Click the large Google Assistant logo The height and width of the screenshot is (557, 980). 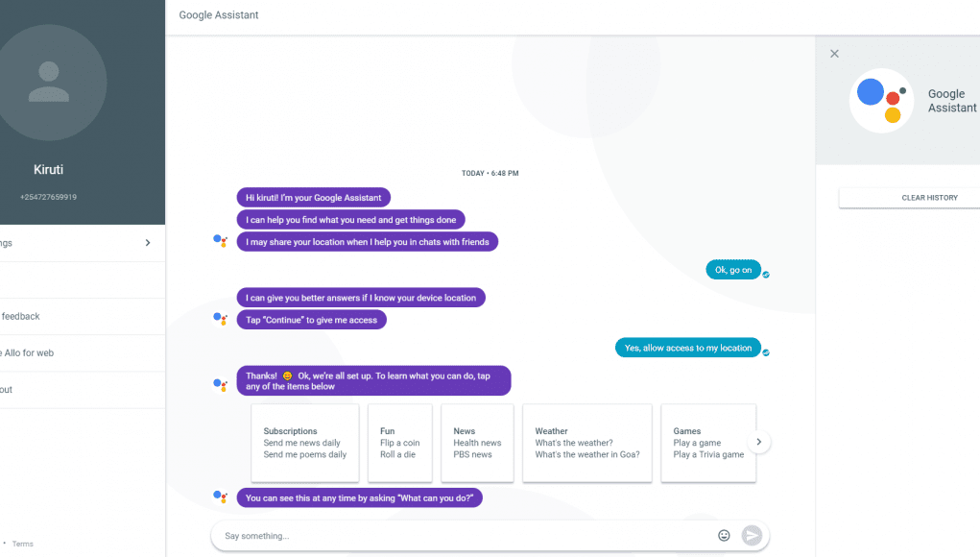[x=881, y=101]
